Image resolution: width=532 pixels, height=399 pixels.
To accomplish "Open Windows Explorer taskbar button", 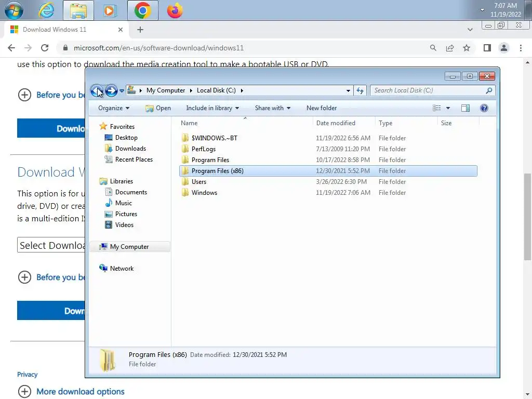I will (78, 10).
